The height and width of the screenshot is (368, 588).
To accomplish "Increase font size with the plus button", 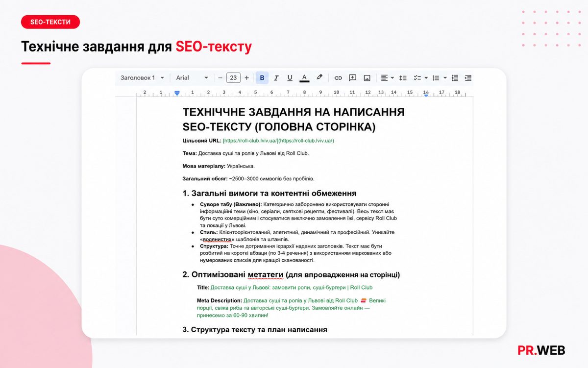I will pyautogui.click(x=246, y=78).
